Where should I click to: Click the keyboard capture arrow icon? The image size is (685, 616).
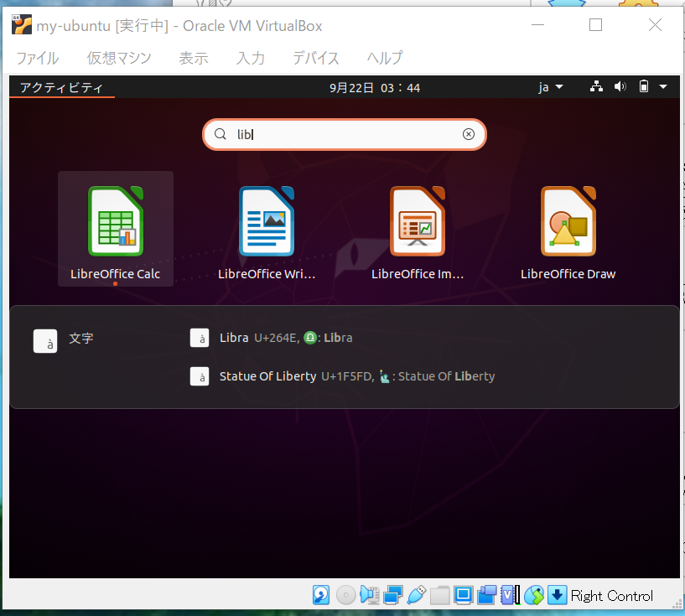pyautogui.click(x=557, y=595)
